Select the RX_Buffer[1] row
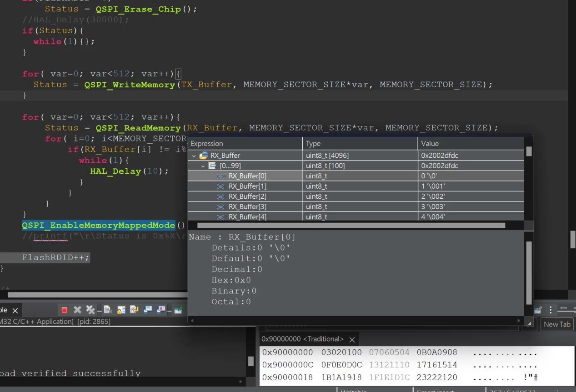Screen dimensions: 576x392 click(356, 186)
